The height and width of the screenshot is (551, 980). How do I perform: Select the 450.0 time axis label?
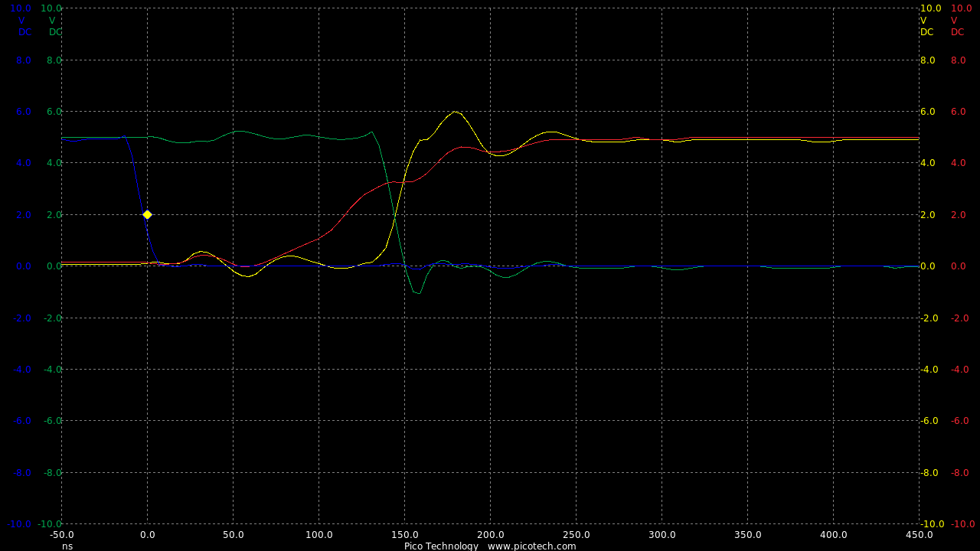coord(919,535)
